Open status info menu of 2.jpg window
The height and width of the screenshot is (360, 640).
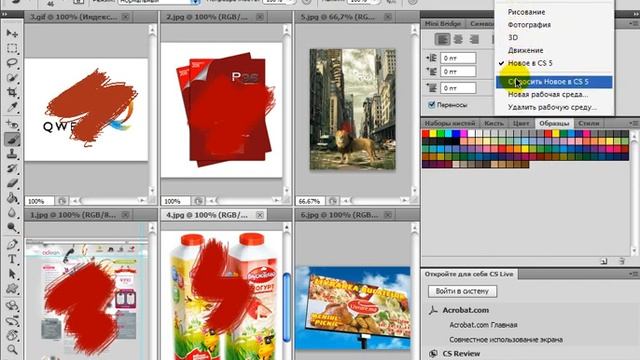pyautogui.click(x=198, y=201)
